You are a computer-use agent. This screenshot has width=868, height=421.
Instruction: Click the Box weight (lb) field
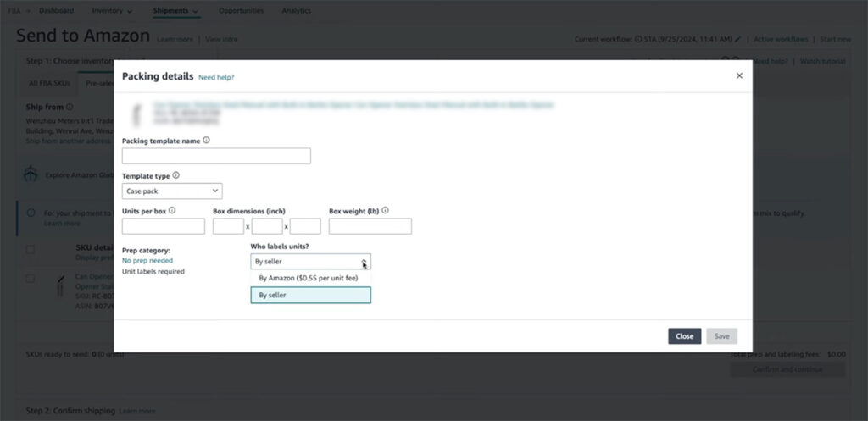tap(370, 226)
